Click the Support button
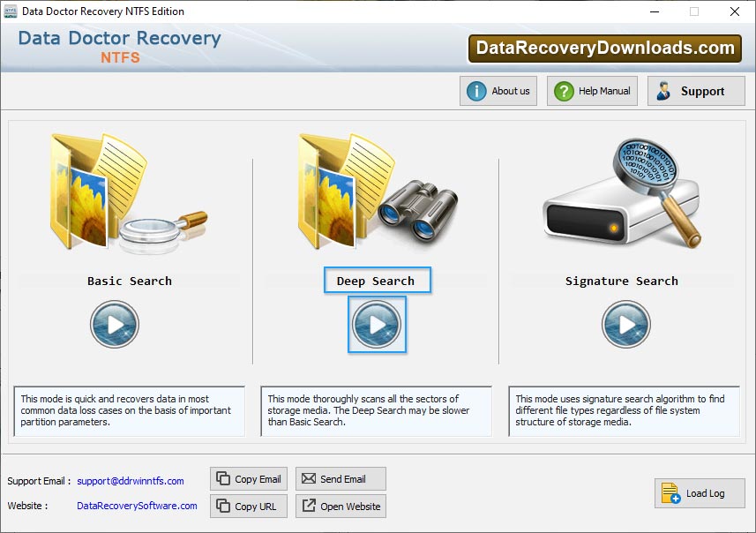The height and width of the screenshot is (533, 756). [696, 91]
